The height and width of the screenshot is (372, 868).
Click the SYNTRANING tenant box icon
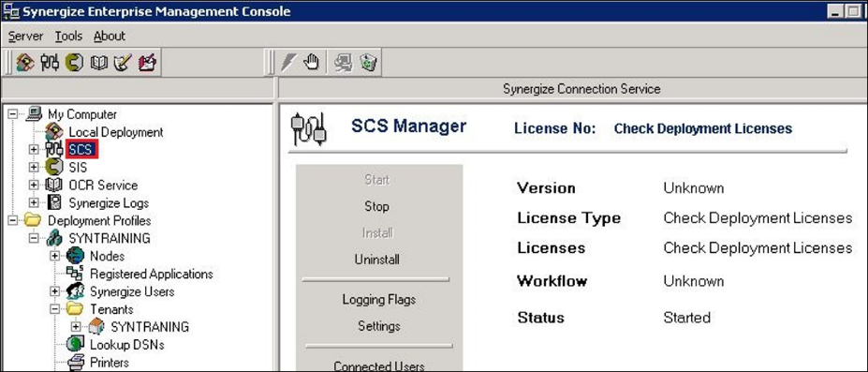96,327
